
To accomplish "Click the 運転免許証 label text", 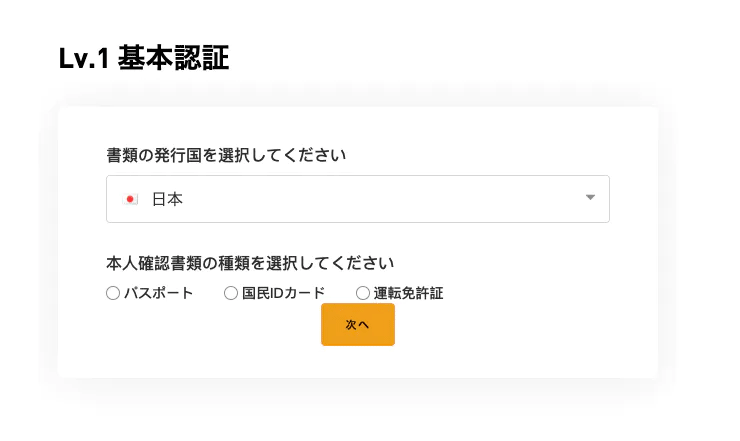I will tap(408, 293).
